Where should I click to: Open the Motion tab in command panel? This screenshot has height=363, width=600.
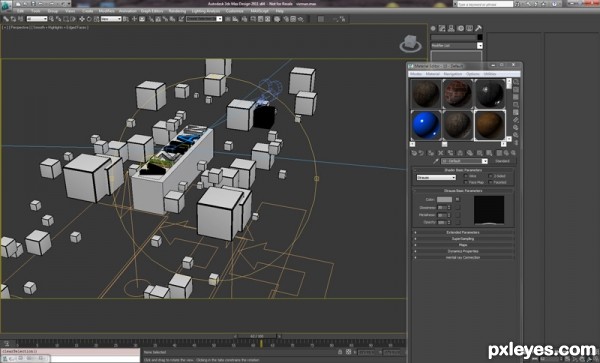460,28
